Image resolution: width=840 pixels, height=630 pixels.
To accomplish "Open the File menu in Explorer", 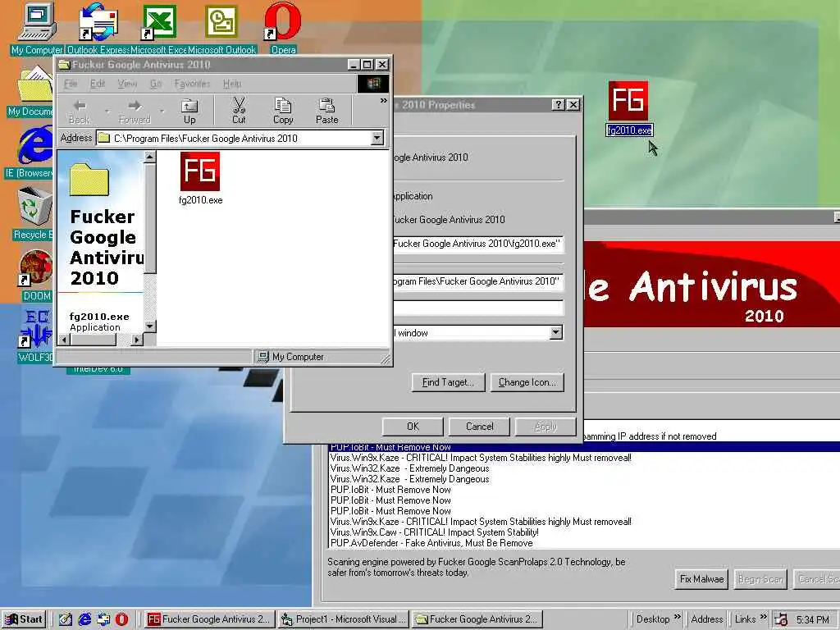I will coord(71,84).
